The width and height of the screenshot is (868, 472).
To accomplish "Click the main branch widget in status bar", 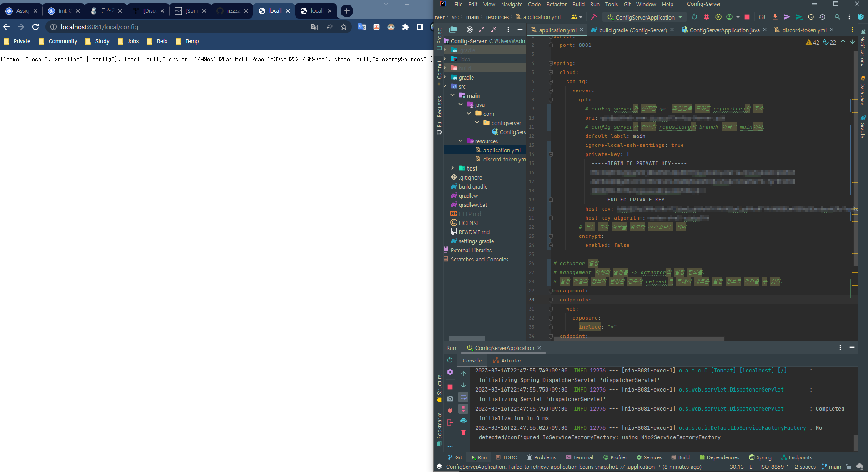I will 831,467.
